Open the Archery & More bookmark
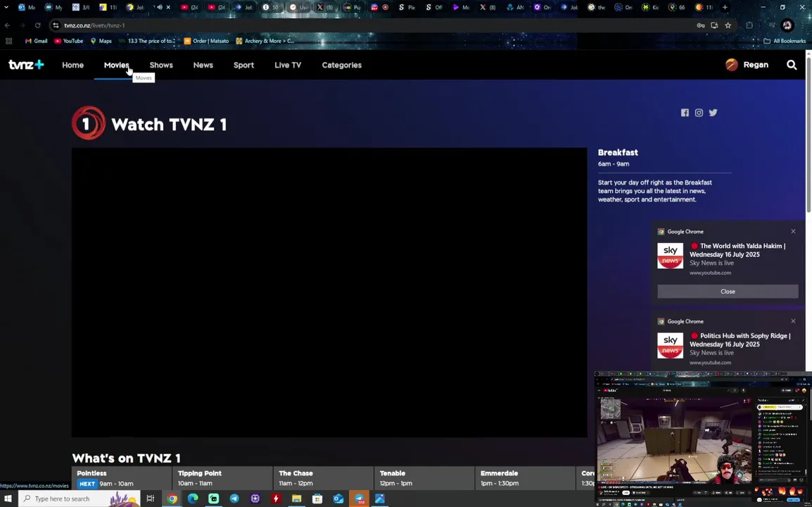812x507 pixels. [265, 41]
